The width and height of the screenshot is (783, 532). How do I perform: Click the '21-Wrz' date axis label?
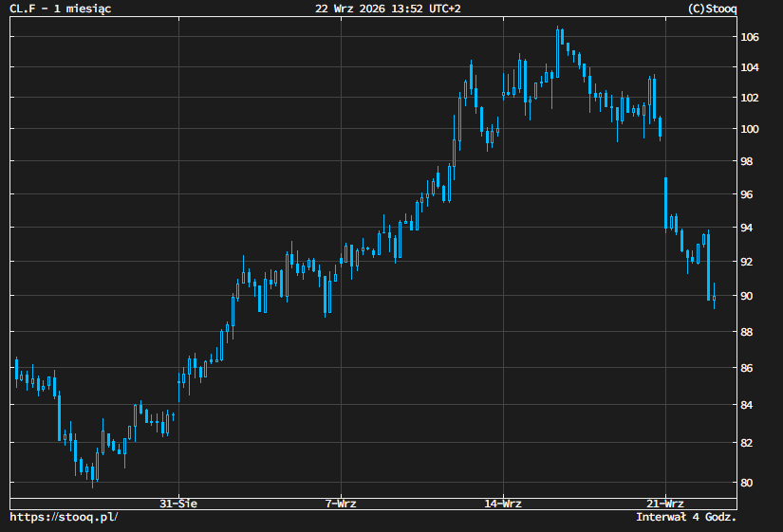pos(665,504)
